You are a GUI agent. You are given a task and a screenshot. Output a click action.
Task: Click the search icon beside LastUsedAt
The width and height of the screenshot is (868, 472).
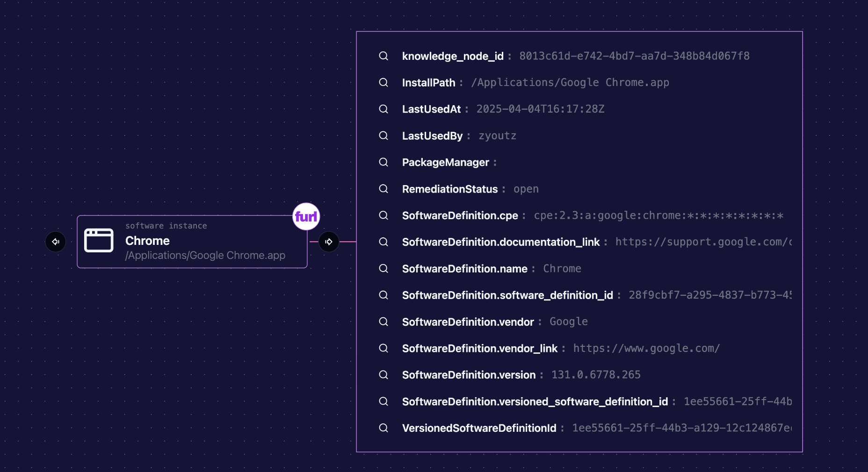pyautogui.click(x=383, y=109)
